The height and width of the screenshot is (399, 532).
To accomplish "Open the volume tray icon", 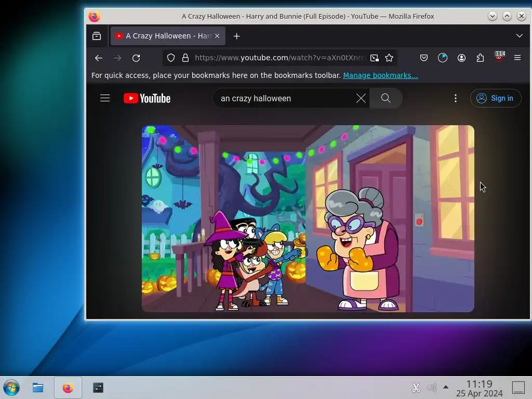I will point(431,388).
